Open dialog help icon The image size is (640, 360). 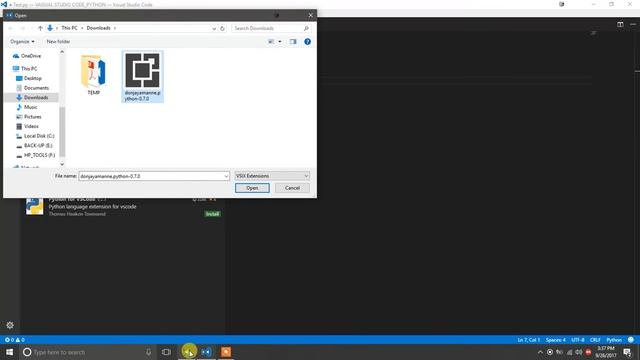tap(307, 41)
